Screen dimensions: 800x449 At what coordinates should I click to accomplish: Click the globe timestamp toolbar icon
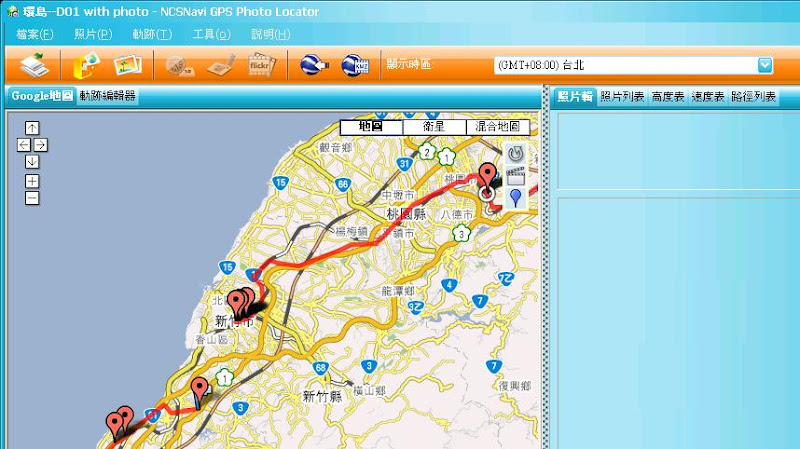(x=180, y=66)
